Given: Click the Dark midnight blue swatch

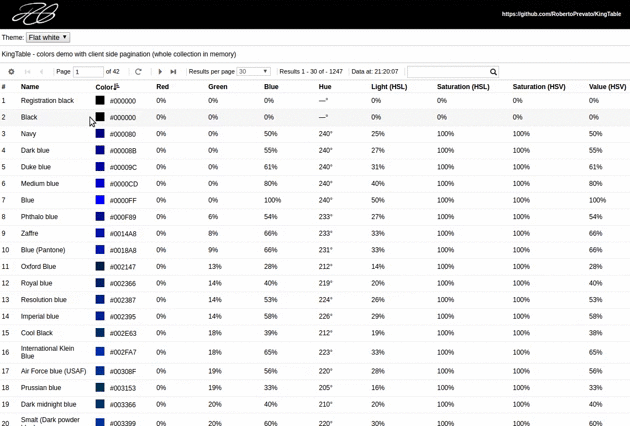Looking at the screenshot, I should 100,404.
